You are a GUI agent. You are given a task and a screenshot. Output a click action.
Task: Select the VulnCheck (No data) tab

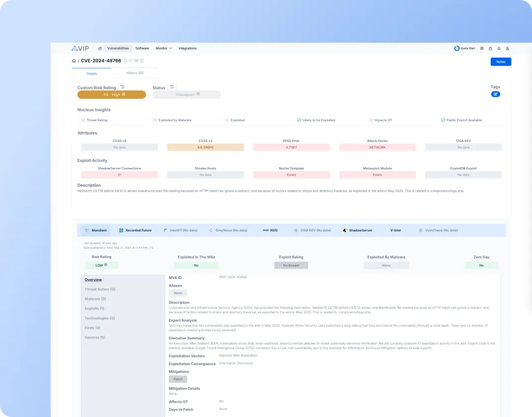point(438,230)
